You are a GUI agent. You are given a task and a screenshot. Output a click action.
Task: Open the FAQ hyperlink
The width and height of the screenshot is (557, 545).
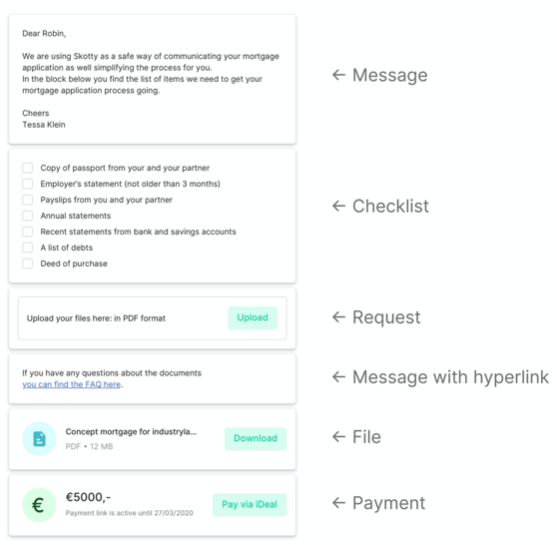click(x=71, y=384)
